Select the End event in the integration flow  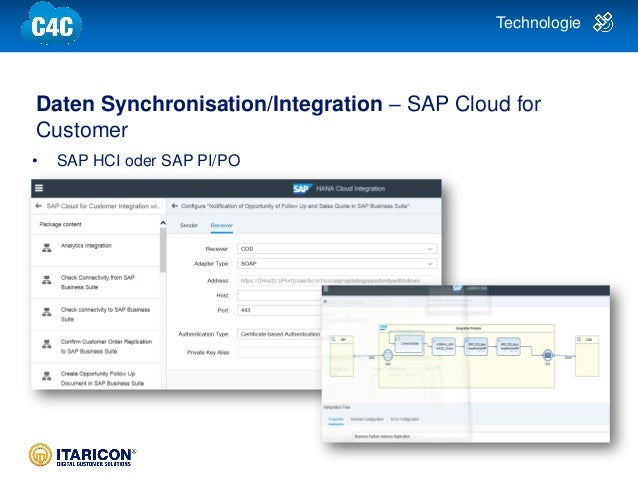548,355
